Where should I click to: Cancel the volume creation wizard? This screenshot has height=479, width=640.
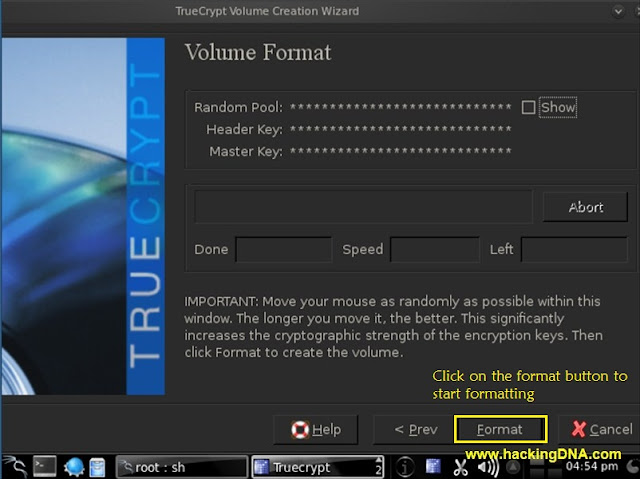pos(600,429)
